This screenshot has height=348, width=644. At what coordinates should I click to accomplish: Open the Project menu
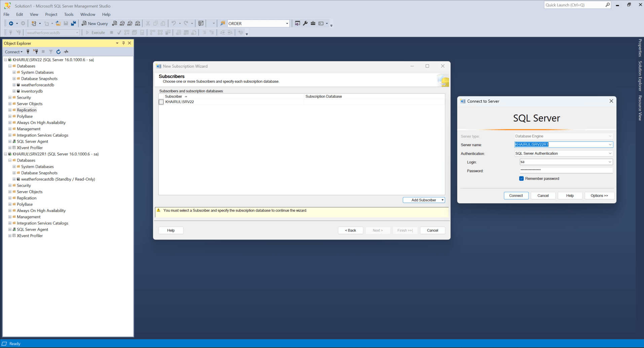pos(51,14)
